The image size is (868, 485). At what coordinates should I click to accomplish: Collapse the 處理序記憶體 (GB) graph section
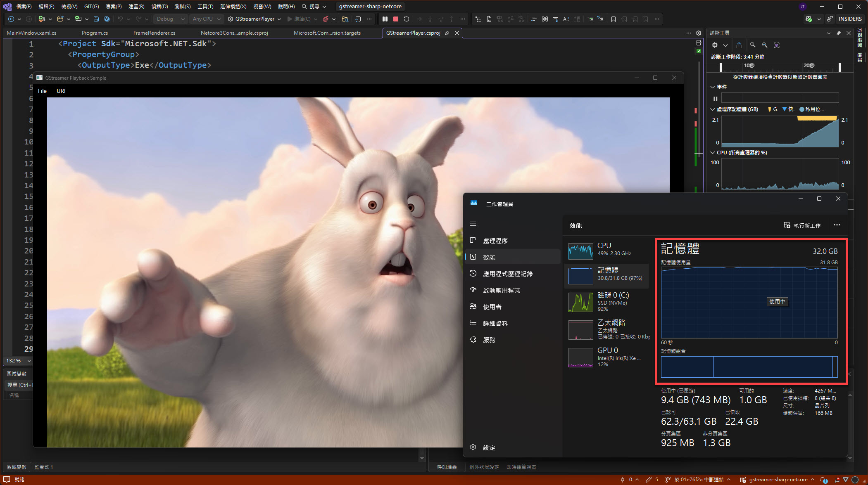[x=713, y=109]
